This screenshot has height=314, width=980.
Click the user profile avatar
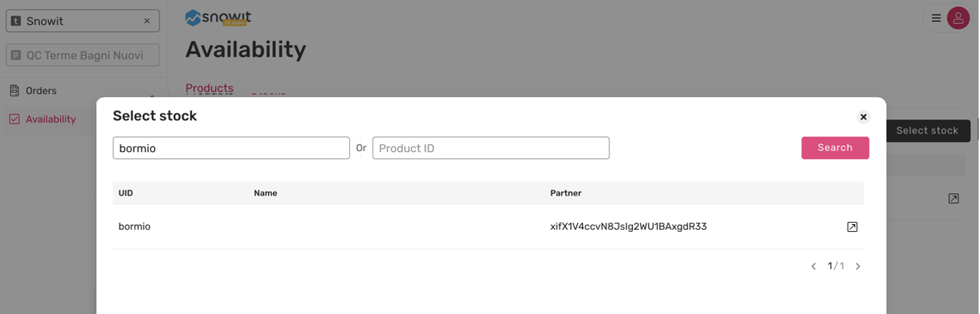point(958,19)
